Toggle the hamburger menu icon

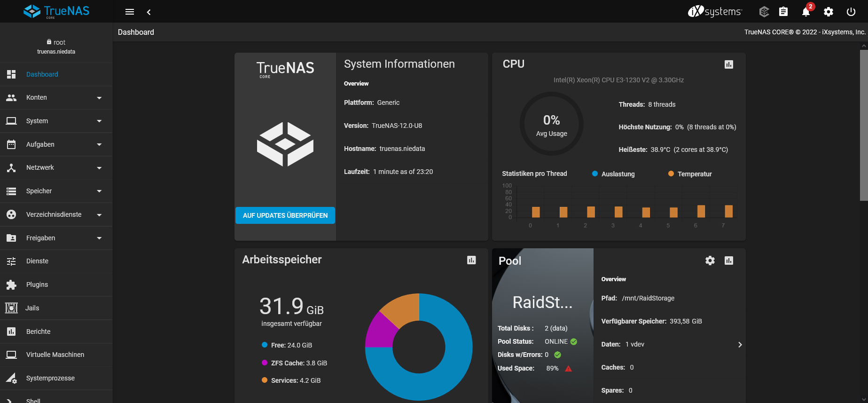click(x=130, y=12)
